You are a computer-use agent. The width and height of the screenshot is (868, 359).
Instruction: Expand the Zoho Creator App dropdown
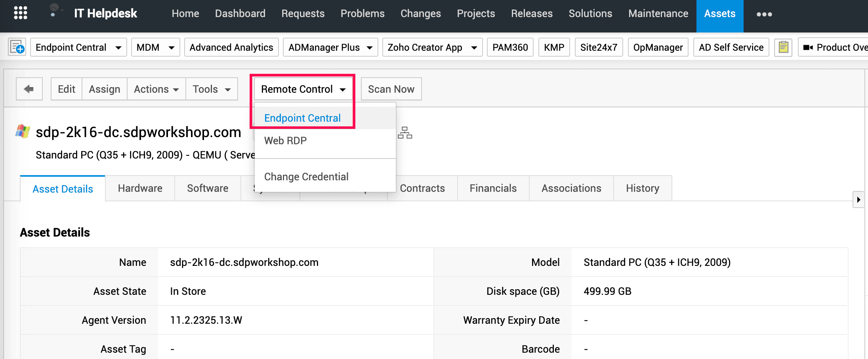click(431, 47)
